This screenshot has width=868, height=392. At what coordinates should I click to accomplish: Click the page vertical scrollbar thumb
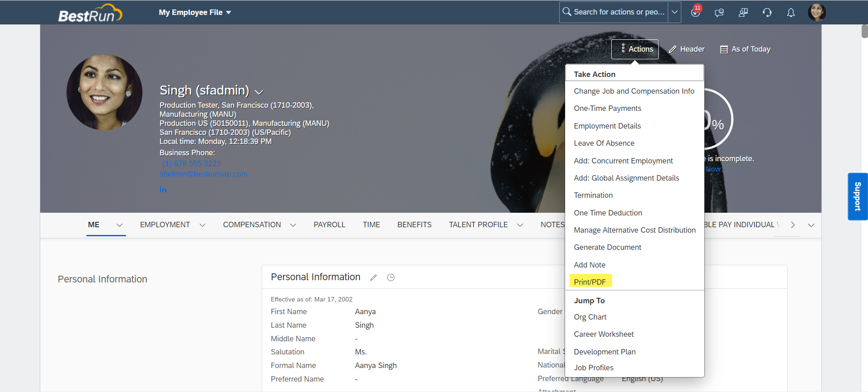pos(864,31)
